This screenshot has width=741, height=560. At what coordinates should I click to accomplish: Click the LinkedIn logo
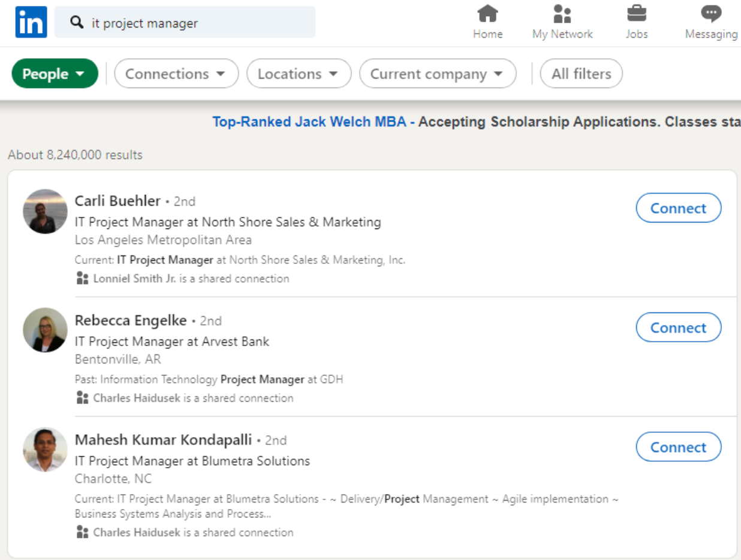click(x=31, y=22)
